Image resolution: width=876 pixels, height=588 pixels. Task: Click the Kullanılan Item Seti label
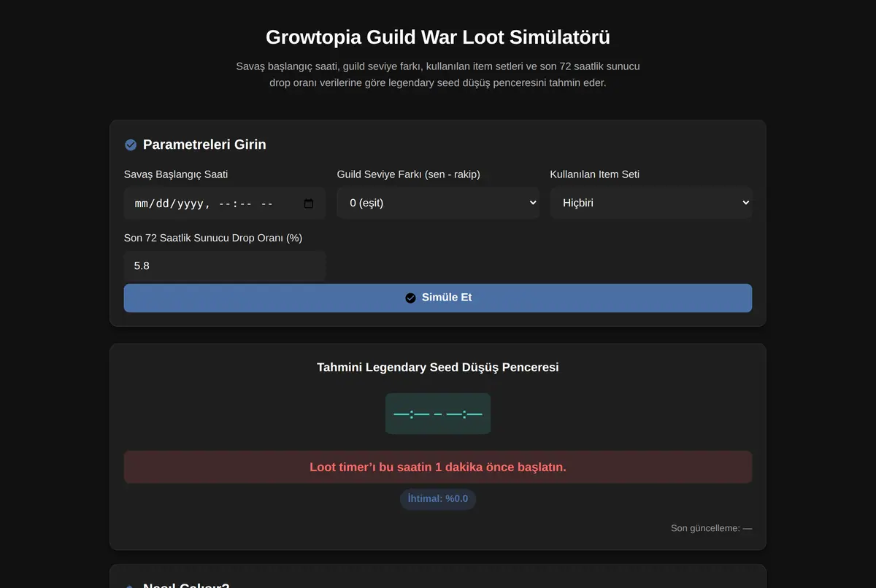point(595,174)
